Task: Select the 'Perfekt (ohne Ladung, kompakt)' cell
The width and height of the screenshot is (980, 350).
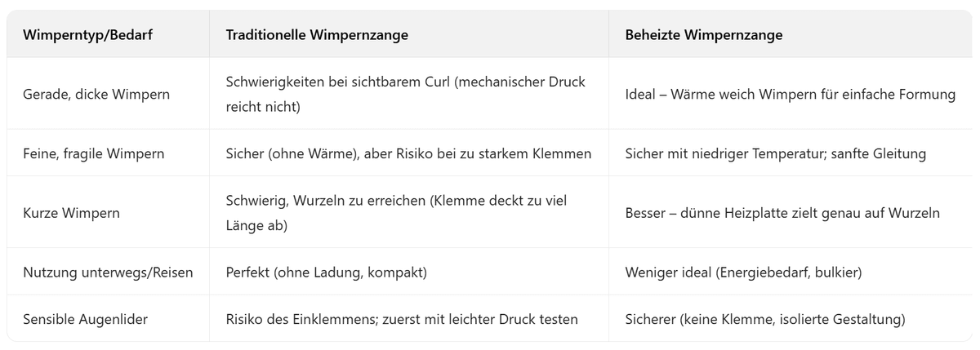Action: 327,272
